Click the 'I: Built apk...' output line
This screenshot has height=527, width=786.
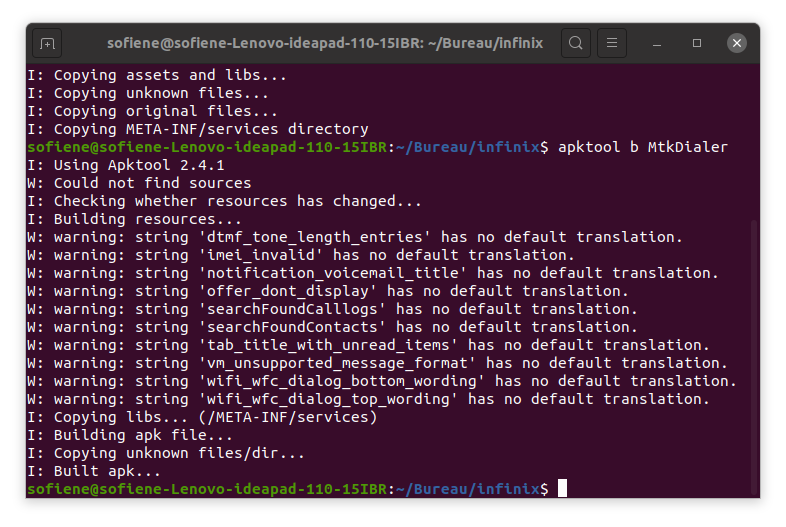tap(94, 471)
